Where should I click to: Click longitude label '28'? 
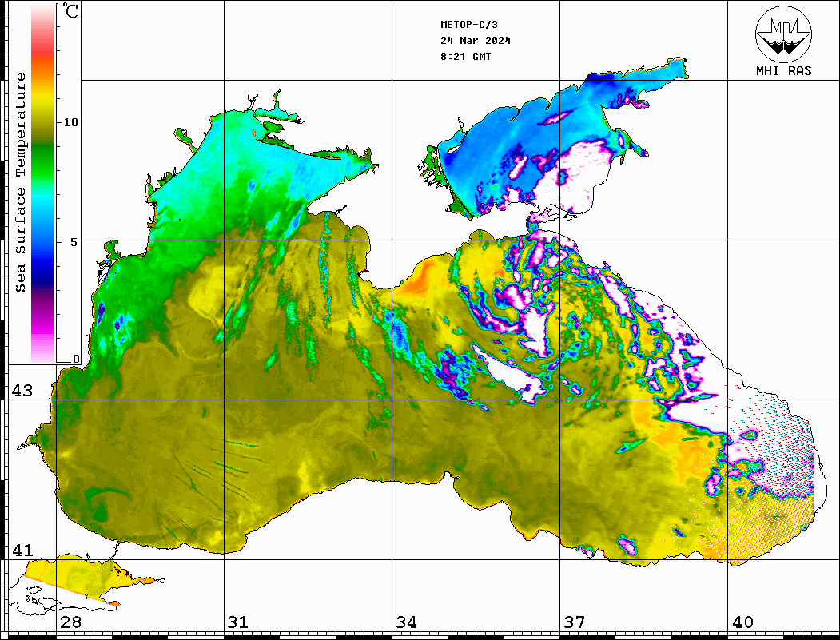pos(70,622)
